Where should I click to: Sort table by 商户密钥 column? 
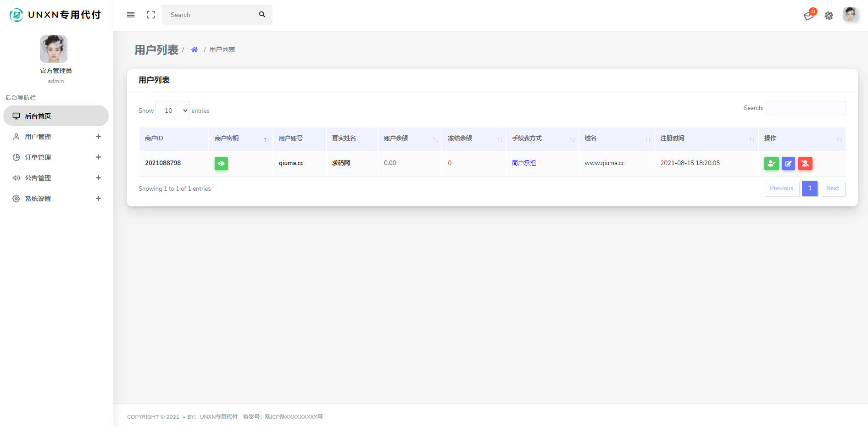241,139
